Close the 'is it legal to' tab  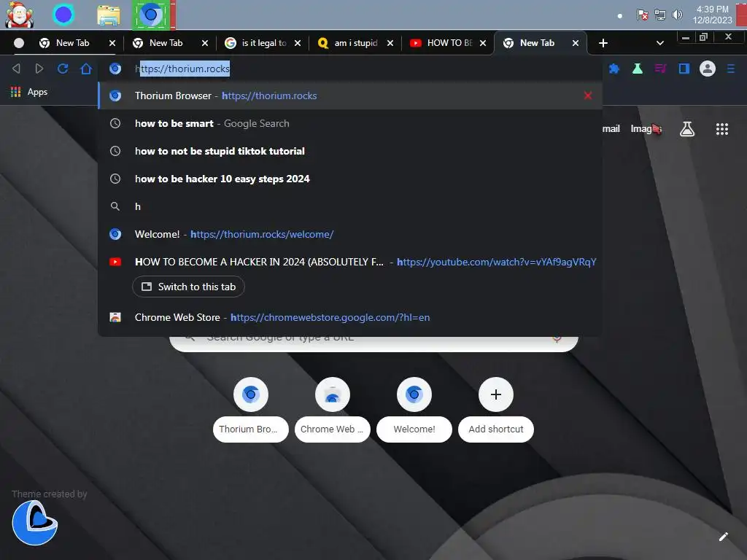point(298,43)
